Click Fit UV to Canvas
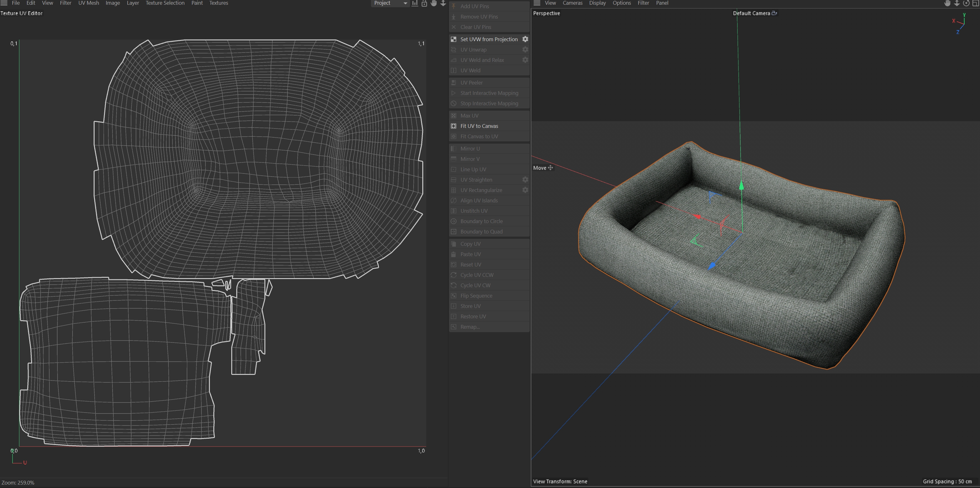This screenshot has height=488, width=980. (479, 126)
